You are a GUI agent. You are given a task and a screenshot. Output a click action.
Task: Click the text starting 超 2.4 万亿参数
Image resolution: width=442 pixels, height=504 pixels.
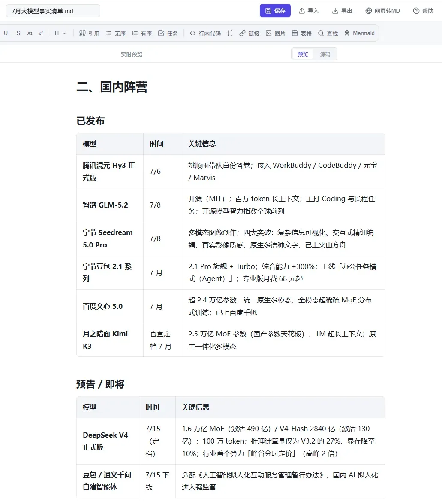[x=280, y=306]
